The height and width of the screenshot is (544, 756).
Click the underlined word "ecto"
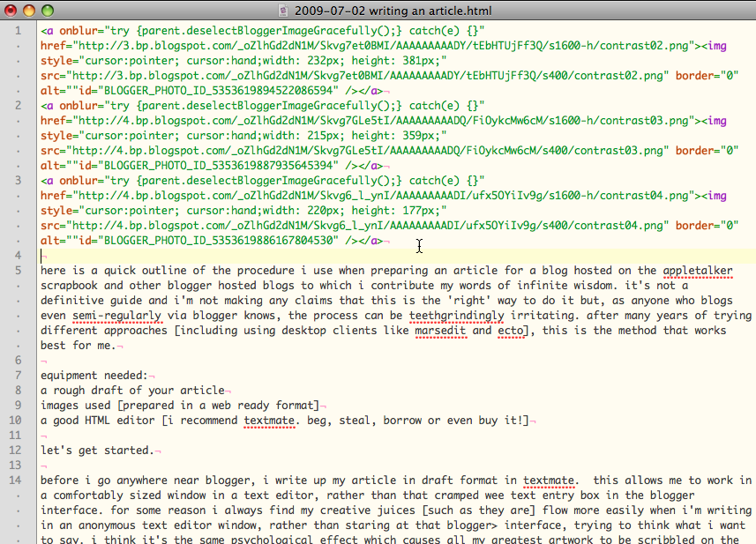pos(511,331)
